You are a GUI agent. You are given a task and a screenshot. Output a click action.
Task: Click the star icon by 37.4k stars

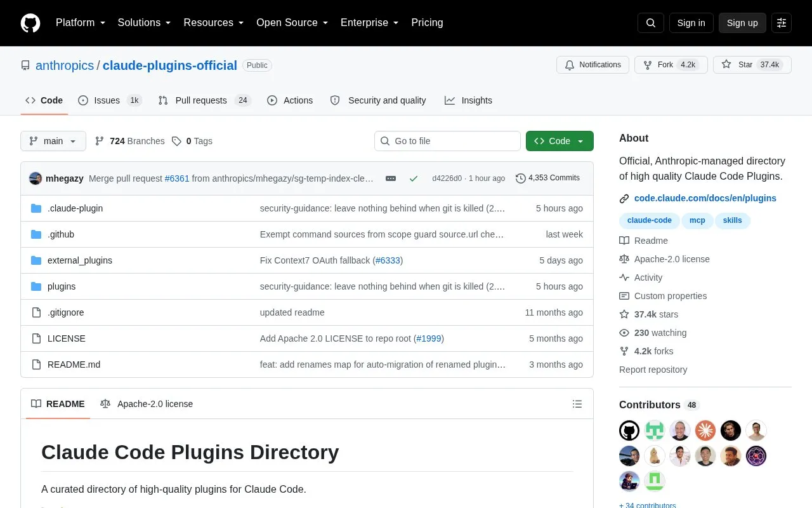(624, 314)
